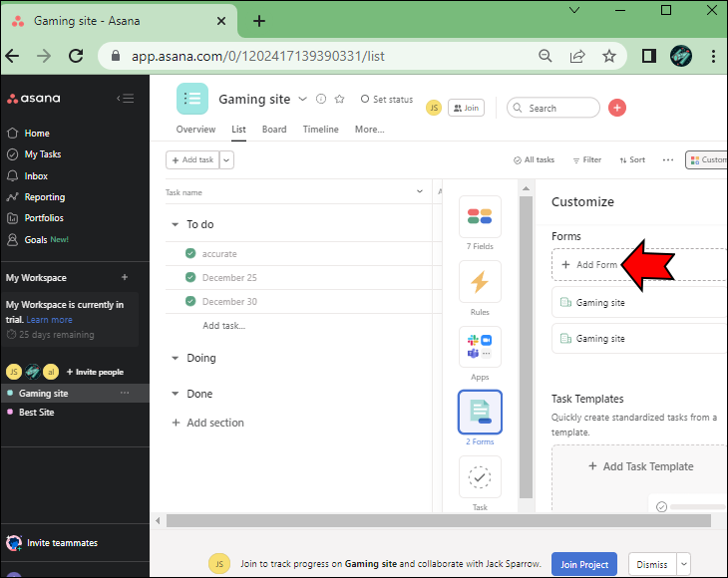Click the JS member avatar in header
The image size is (728, 578).
[x=433, y=108]
